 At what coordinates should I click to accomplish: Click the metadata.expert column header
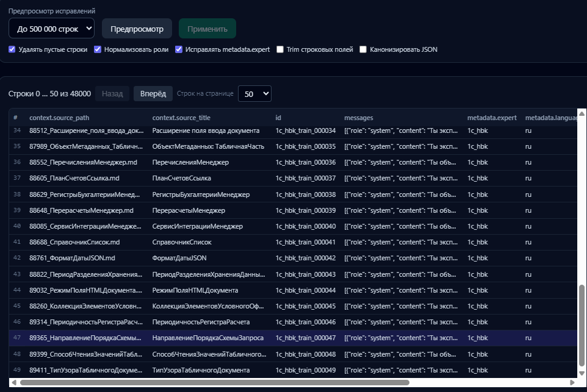tap(492, 118)
